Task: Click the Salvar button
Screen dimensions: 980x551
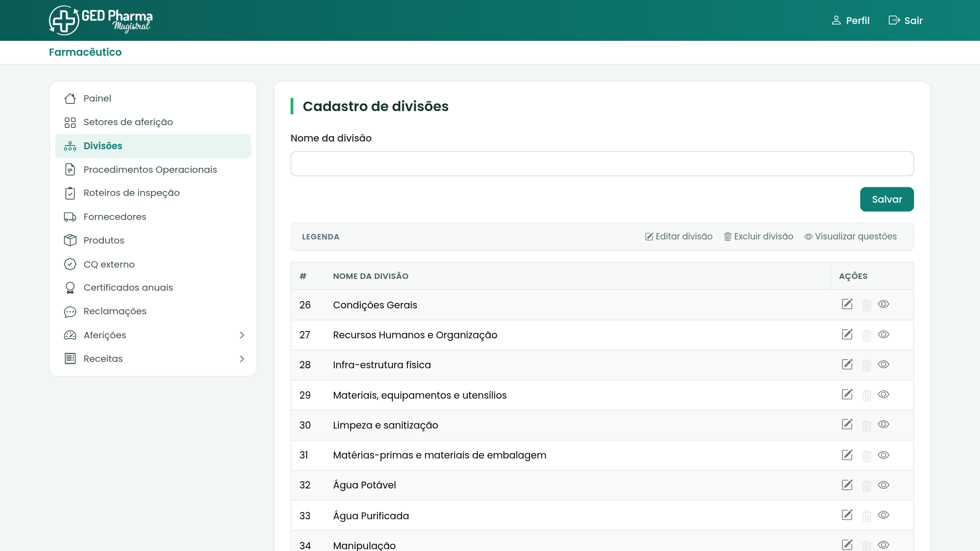Action: [x=887, y=199]
